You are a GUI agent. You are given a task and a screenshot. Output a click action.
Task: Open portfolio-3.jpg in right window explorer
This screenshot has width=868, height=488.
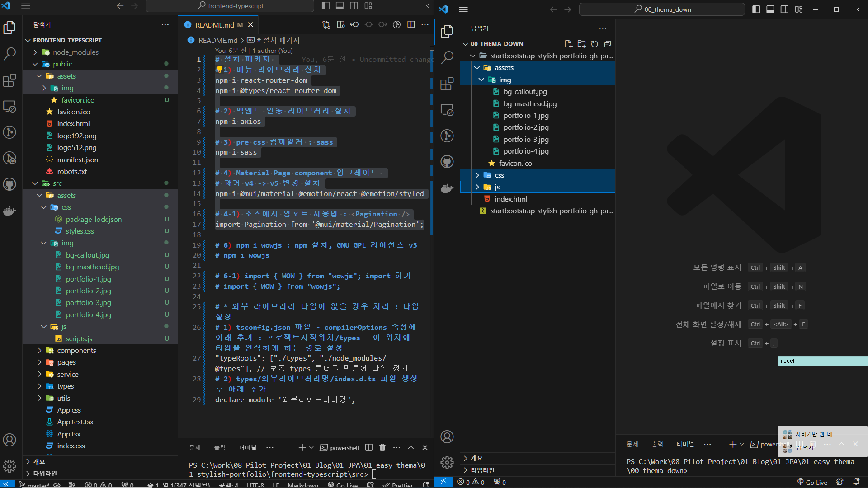tap(526, 139)
